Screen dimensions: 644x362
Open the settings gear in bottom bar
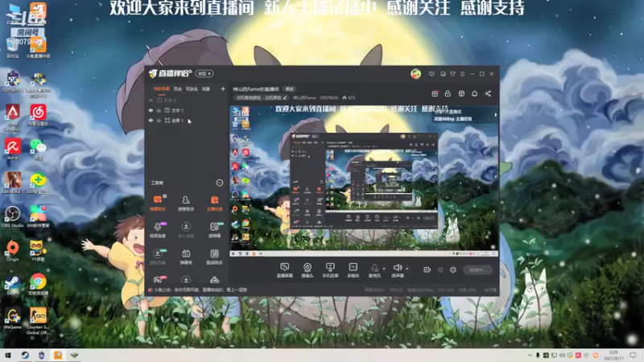tap(453, 269)
